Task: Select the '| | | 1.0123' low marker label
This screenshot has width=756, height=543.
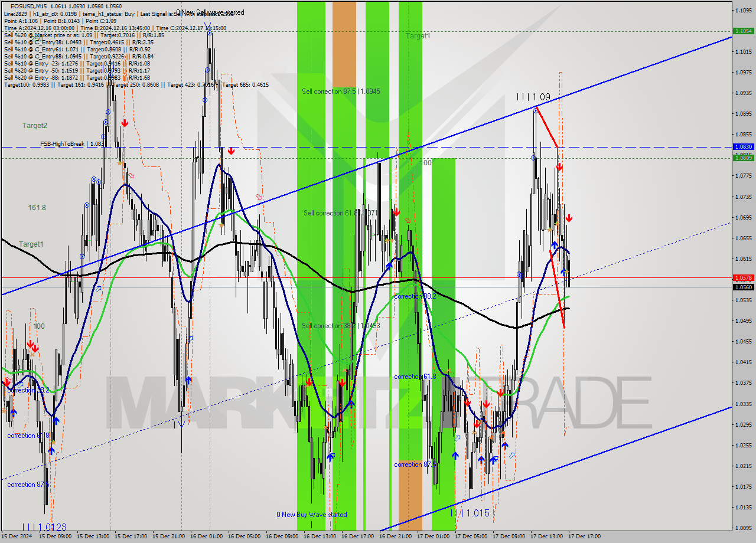Action: tap(44, 527)
